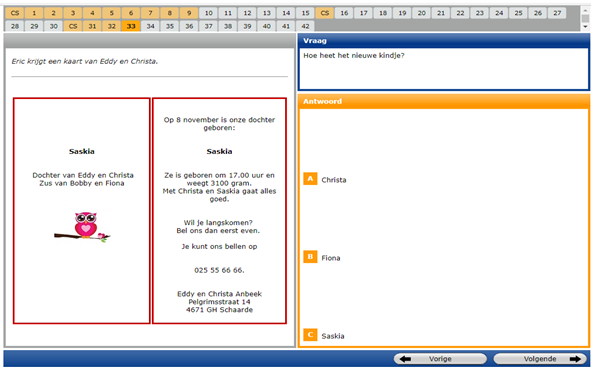
Task: Click the left birth card with Saskia
Action: 82,211
